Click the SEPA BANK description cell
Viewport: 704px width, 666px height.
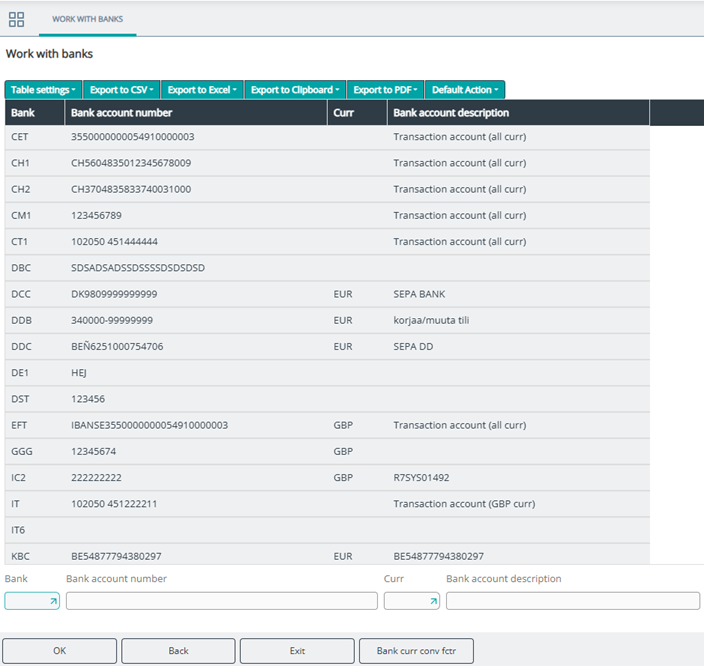tap(419, 294)
